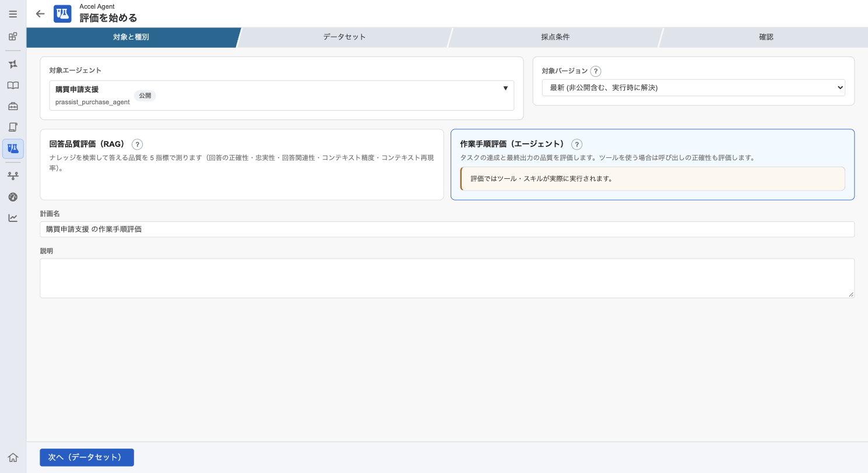Click the 公開 status badge
This screenshot has width=868, height=473.
(145, 96)
